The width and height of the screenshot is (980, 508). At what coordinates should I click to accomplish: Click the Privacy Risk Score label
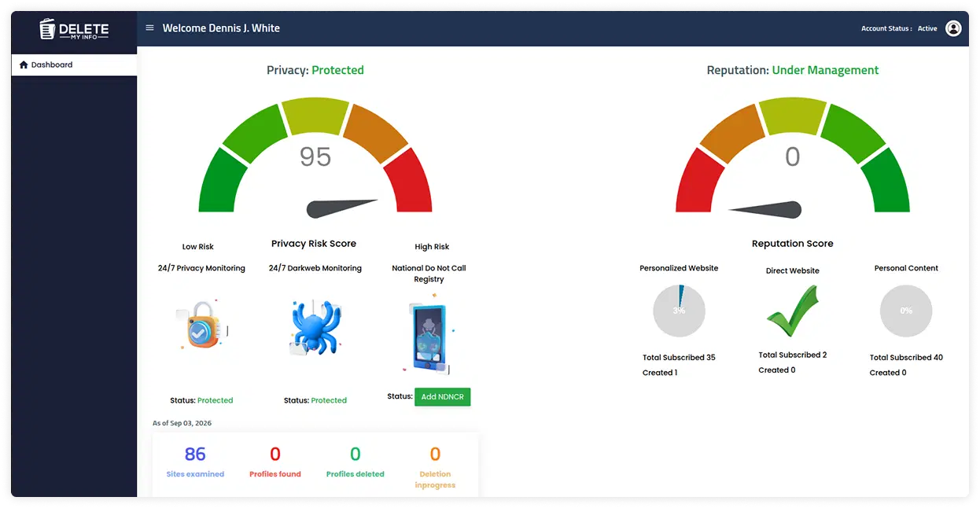(314, 244)
